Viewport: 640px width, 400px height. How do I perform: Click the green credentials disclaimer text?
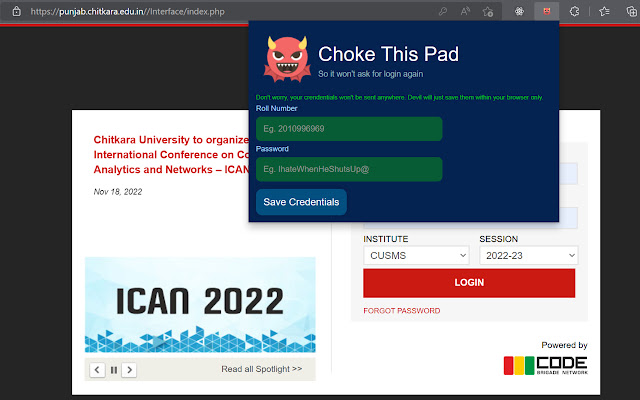pos(399,97)
